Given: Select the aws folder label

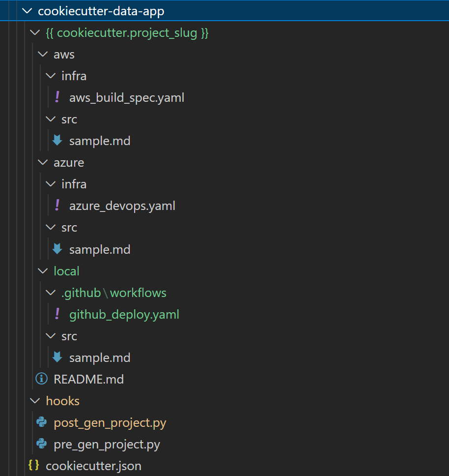Looking at the screenshot, I should tap(64, 55).
